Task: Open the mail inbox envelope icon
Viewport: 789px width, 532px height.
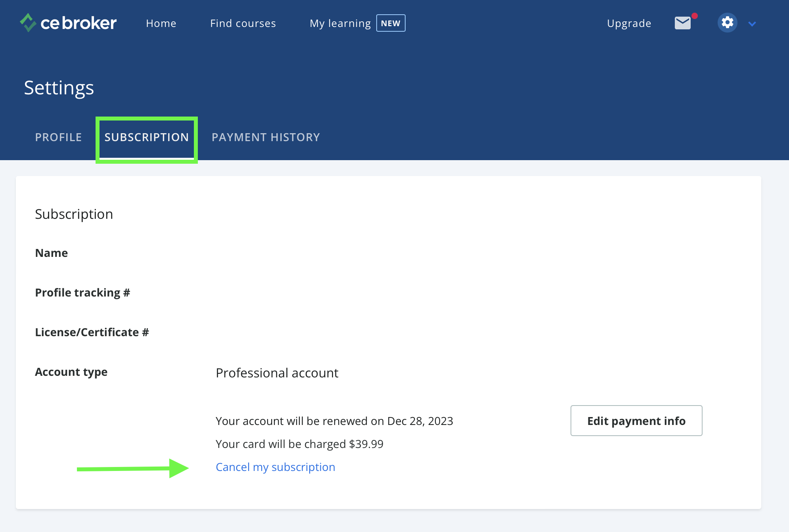Action: 682,23
